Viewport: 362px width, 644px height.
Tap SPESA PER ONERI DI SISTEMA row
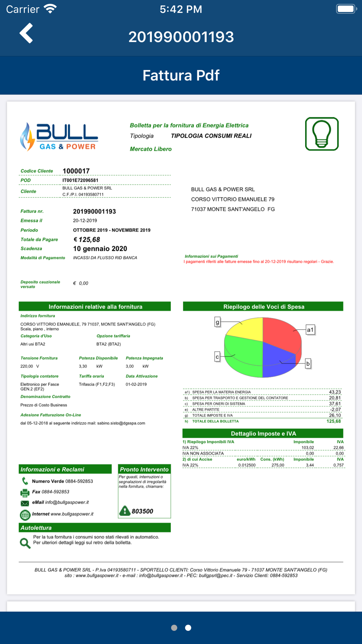(x=263, y=403)
